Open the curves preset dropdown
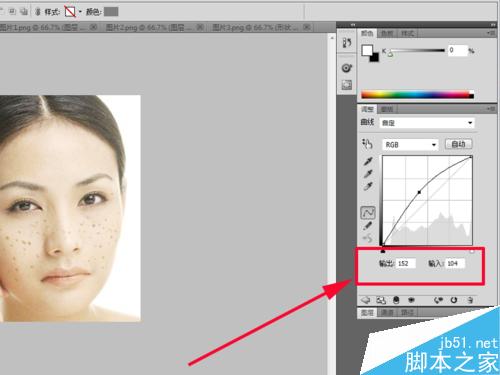The image size is (500, 375). click(427, 123)
